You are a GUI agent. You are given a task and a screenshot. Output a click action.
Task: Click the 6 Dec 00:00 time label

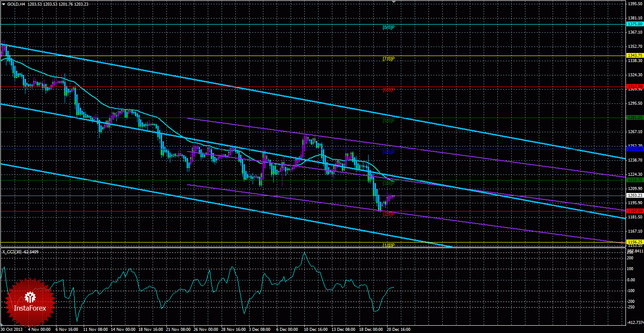tap(288, 330)
